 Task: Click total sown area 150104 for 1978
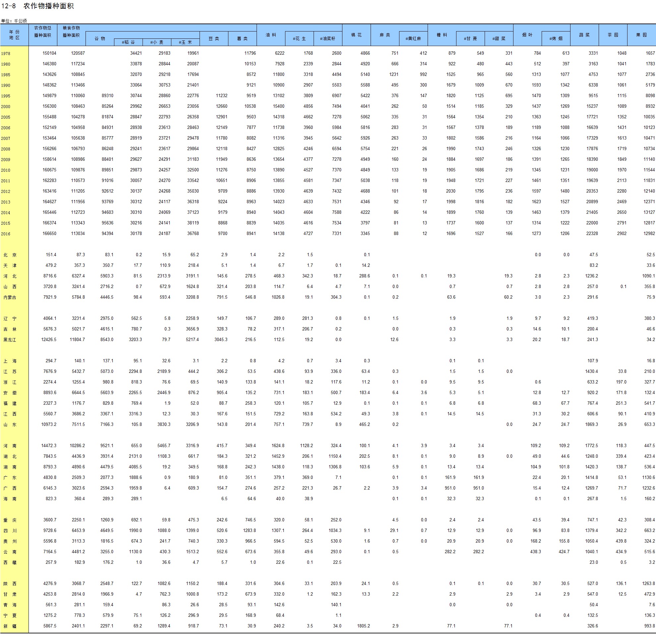49,53
